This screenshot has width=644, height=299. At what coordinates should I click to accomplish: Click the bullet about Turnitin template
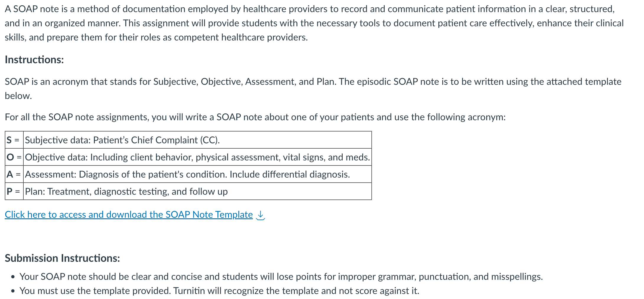(219, 291)
